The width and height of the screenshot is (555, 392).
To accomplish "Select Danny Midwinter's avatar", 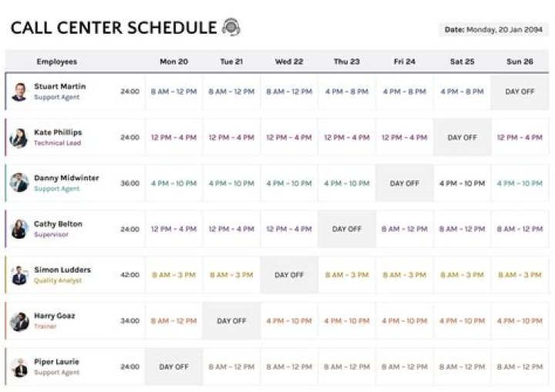I will point(19,183).
